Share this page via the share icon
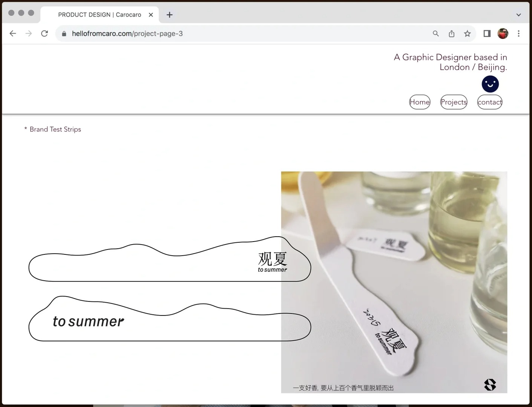This screenshot has height=407, width=532. pos(452,34)
